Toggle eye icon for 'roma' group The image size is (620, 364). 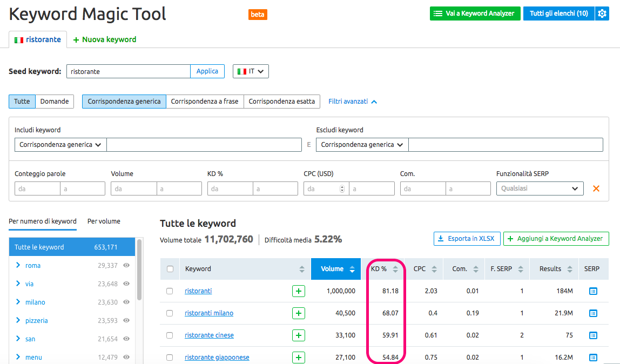coord(126,265)
